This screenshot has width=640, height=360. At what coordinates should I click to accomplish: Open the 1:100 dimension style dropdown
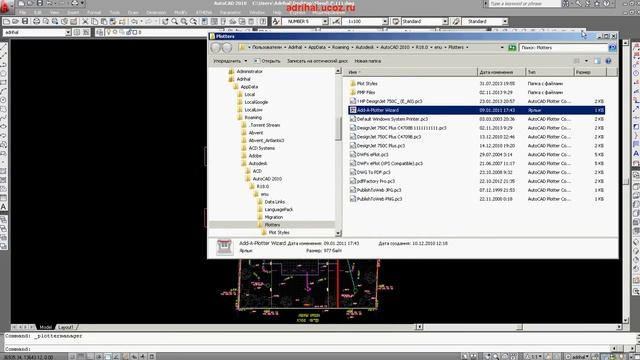(x=385, y=21)
